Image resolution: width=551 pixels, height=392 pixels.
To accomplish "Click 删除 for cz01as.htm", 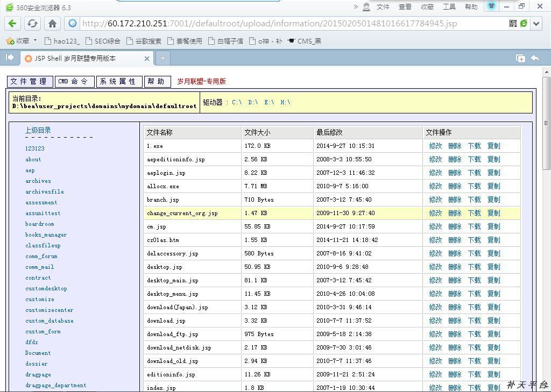I will (x=455, y=240).
